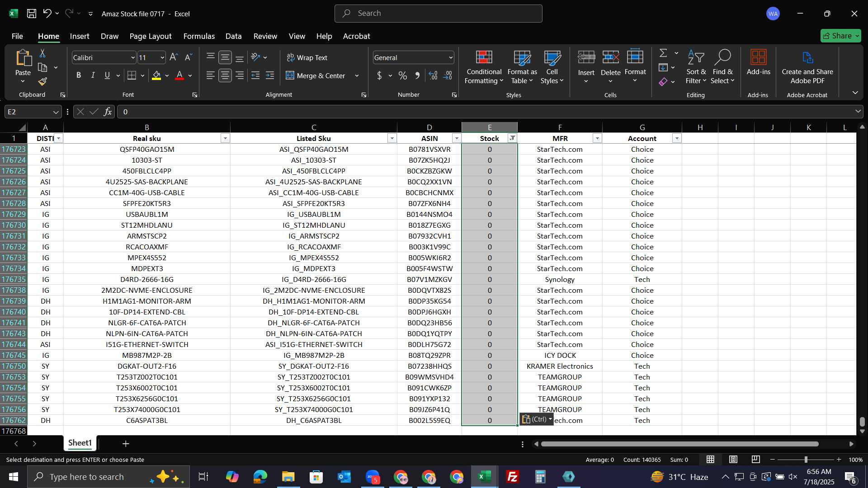Viewport: 868px width, 488px height.
Task: Click the Share button
Action: [840, 36]
